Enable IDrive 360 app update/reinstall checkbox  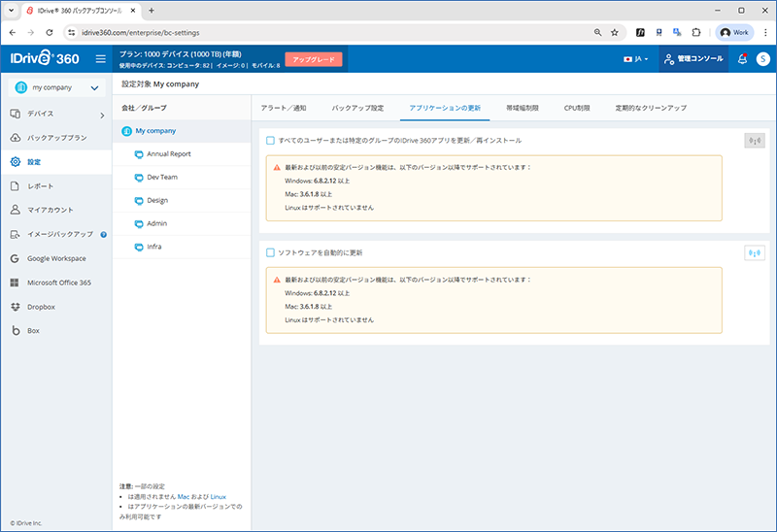pyautogui.click(x=271, y=141)
